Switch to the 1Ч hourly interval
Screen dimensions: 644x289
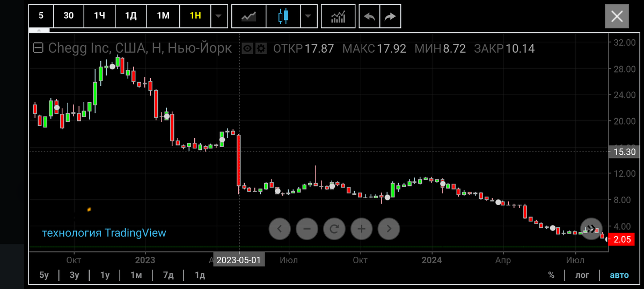coord(100,16)
